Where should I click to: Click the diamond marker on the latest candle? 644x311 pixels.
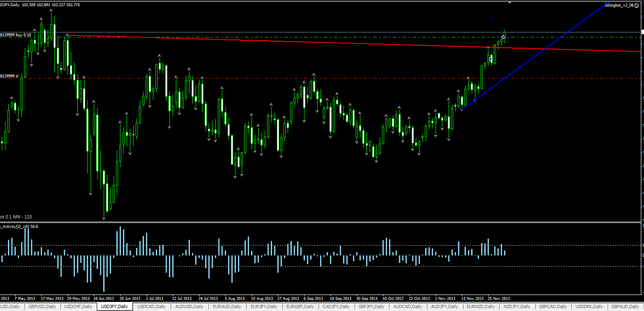[x=504, y=37]
